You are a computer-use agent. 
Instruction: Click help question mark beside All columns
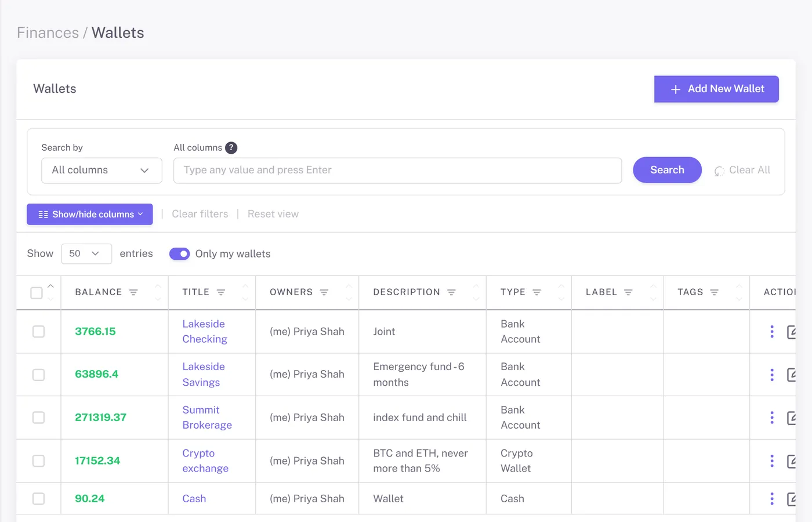(x=231, y=148)
